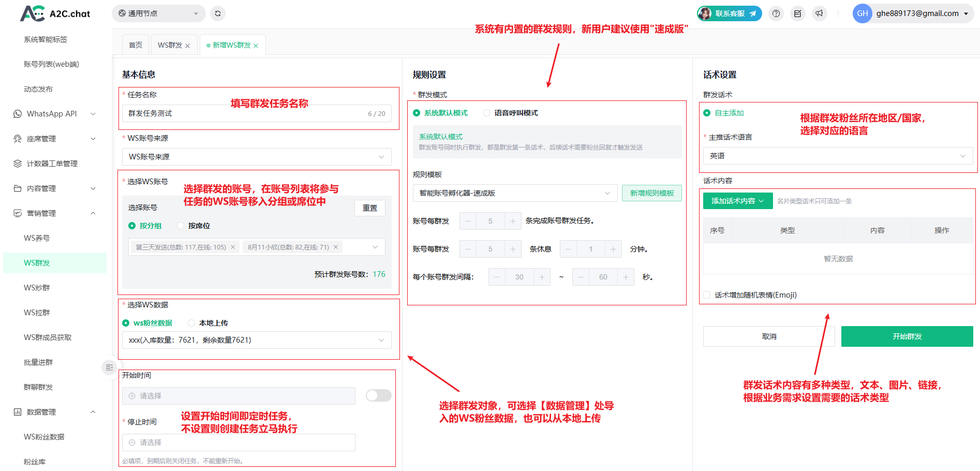Open the announcement megaphone icon
Screen dimensions: 980x471
819,13
